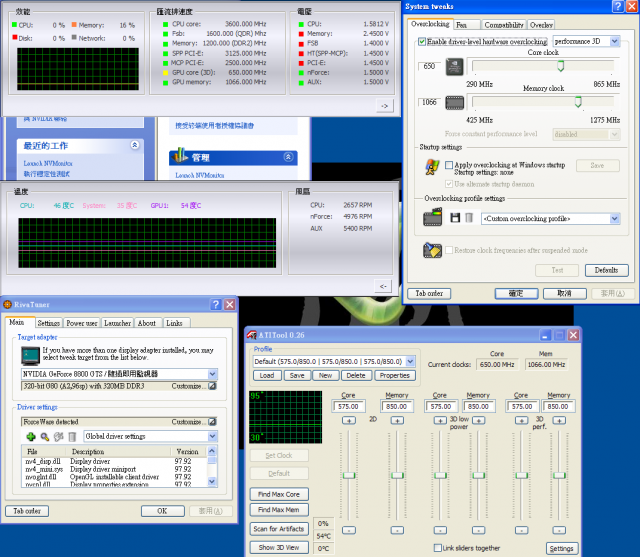Click the overclocking profile clapper icon
This screenshot has height=557, width=640.
(433, 217)
